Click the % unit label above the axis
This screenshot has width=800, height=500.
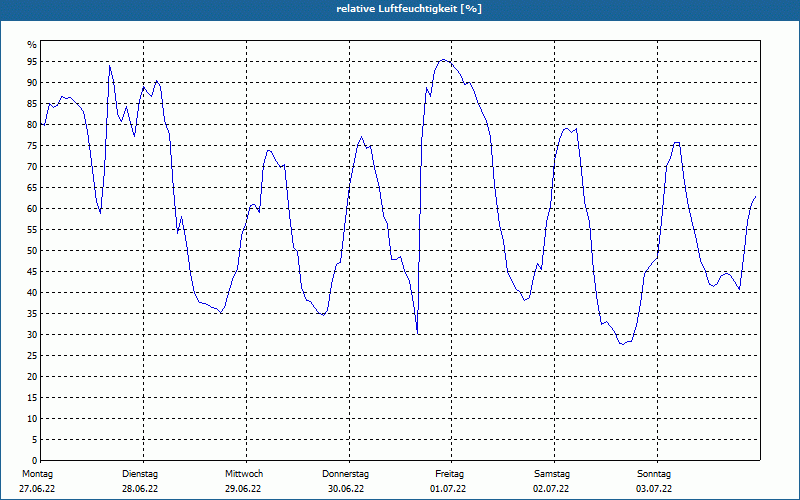point(32,45)
